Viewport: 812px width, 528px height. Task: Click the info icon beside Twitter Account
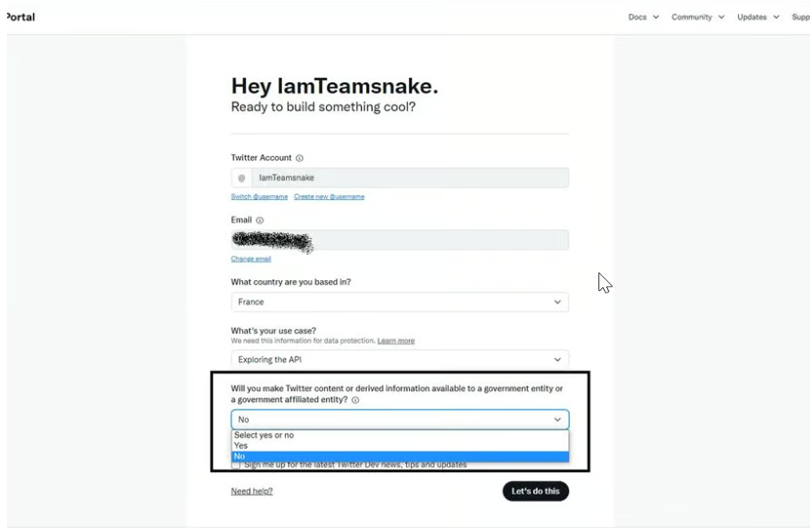tap(300, 158)
